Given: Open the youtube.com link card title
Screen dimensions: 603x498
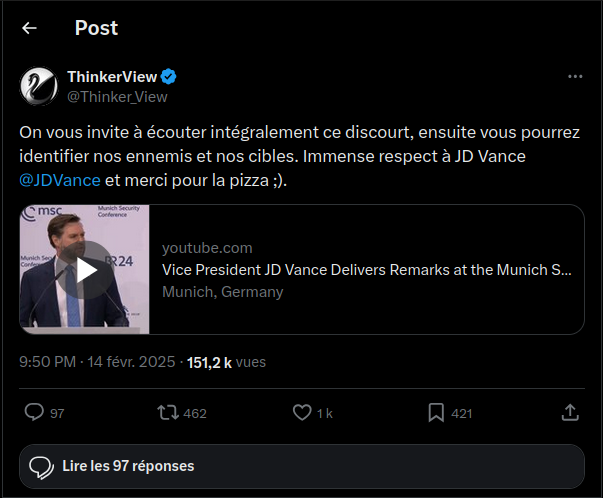Looking at the screenshot, I should click(366, 269).
